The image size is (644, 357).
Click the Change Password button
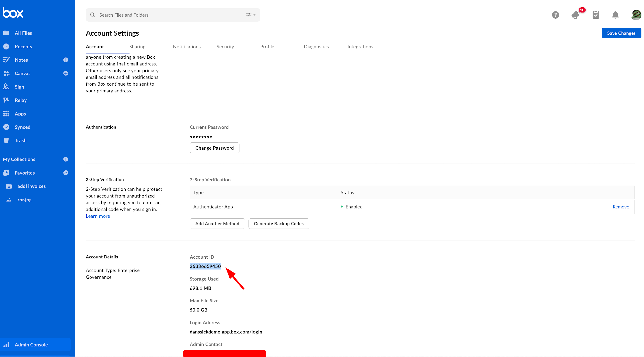click(x=214, y=148)
